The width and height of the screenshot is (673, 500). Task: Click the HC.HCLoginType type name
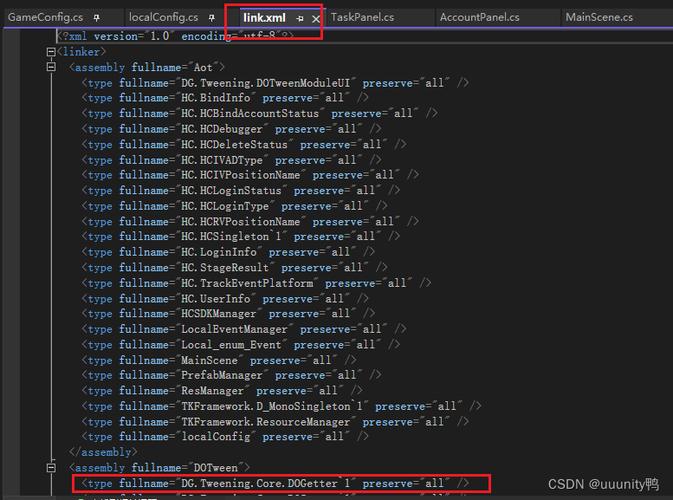(225, 206)
